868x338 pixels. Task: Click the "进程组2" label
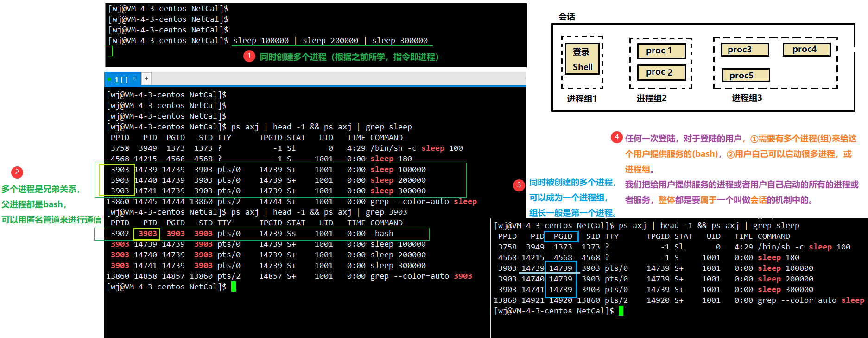point(652,98)
